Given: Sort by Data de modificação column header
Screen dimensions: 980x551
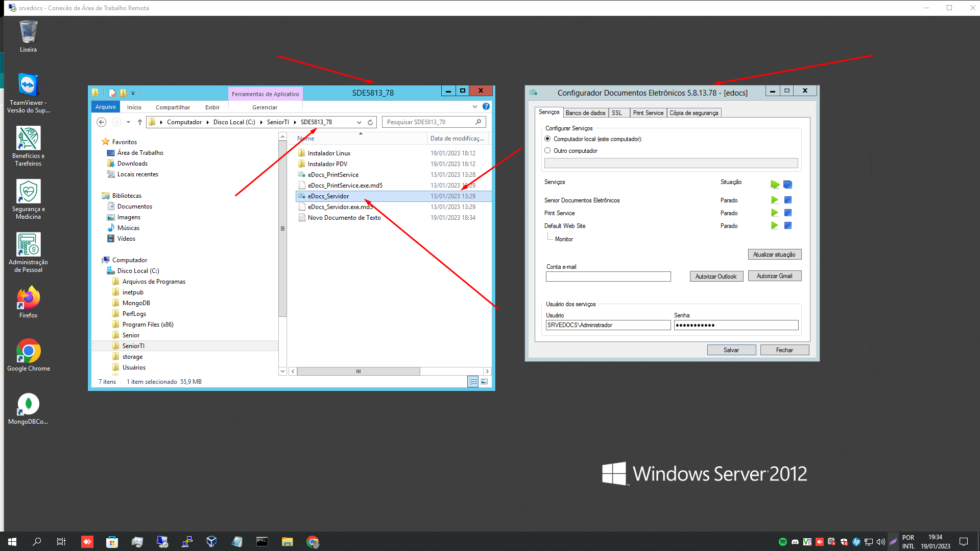Looking at the screenshot, I should pos(457,139).
